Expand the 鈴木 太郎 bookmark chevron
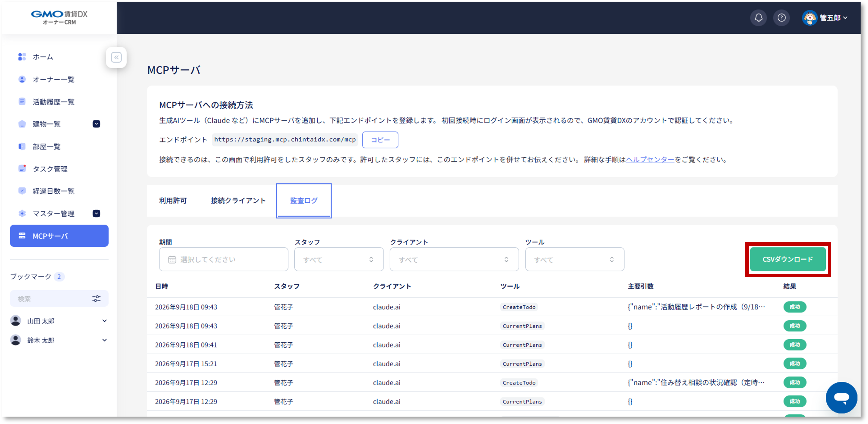The height and width of the screenshot is (424, 868). [104, 340]
